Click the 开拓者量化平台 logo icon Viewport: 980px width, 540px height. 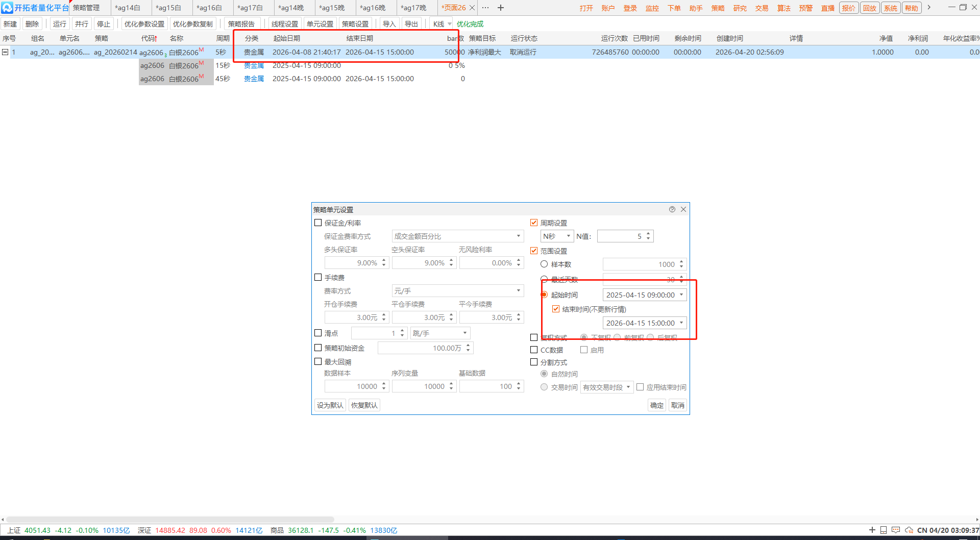coord(7,8)
